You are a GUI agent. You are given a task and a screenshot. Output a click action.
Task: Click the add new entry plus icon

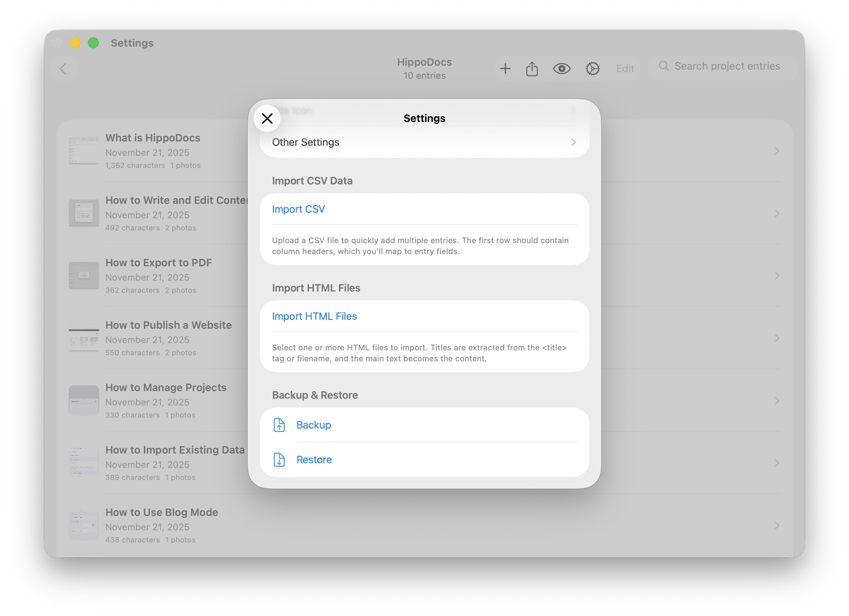click(505, 68)
